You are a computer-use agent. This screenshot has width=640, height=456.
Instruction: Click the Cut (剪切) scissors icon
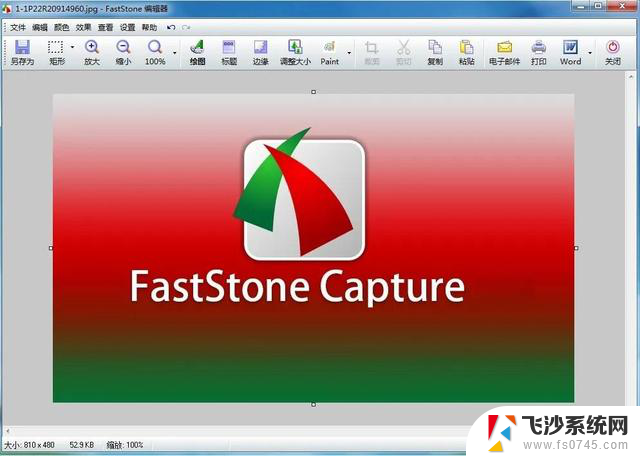tap(403, 52)
